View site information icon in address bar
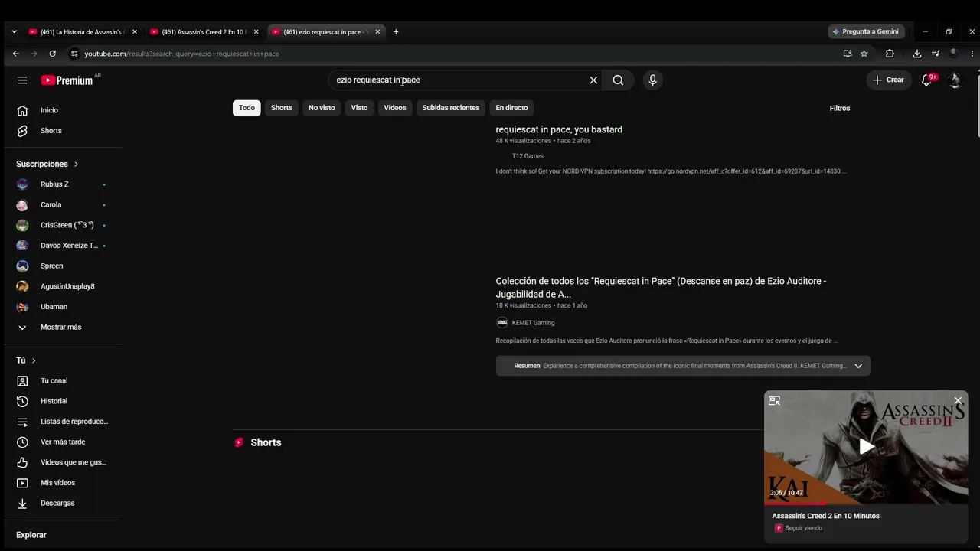 tap(74, 54)
